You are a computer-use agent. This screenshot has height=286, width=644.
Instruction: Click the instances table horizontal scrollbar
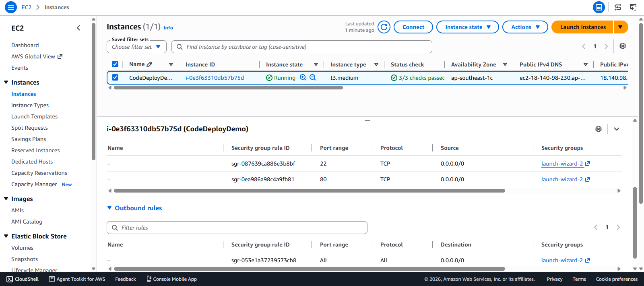click(x=228, y=87)
